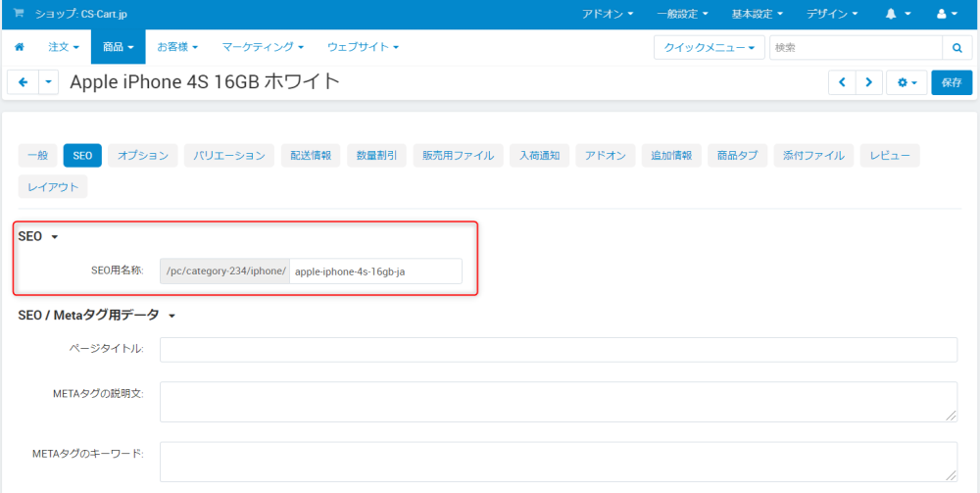Go to previous product chevron

(842, 82)
